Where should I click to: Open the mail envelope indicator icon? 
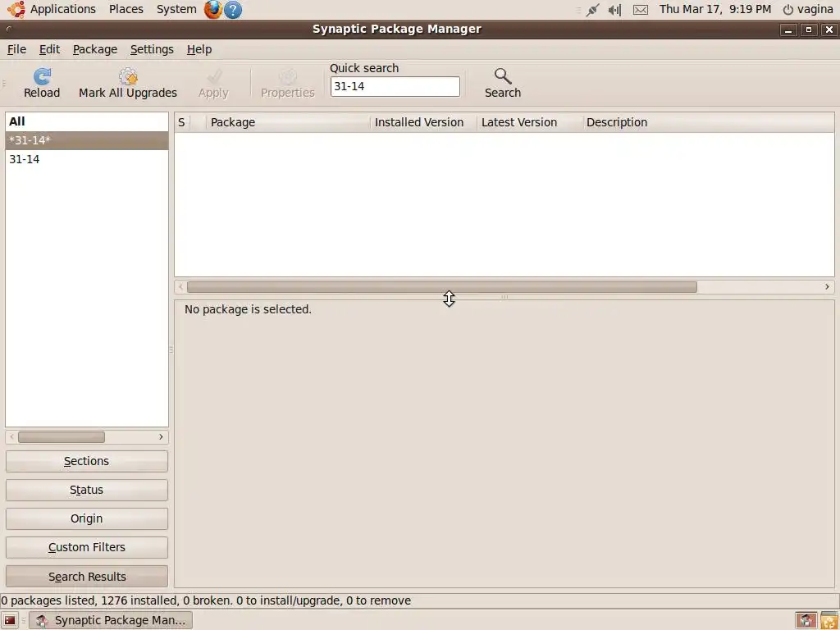[640, 10]
